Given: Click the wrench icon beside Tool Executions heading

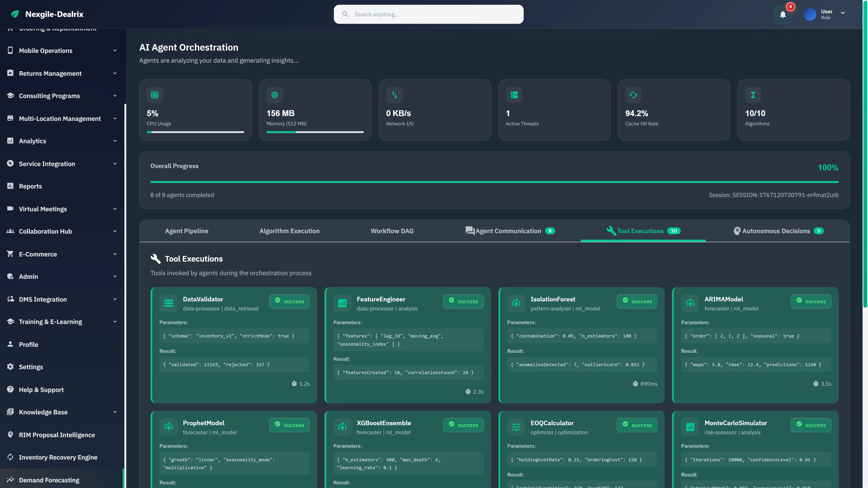Looking at the screenshot, I should [155, 259].
